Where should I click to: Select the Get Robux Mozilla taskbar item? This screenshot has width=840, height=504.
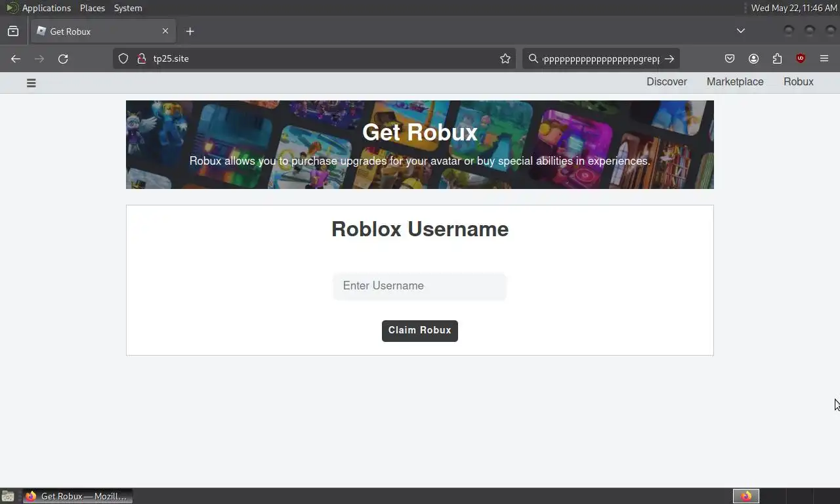(78, 496)
